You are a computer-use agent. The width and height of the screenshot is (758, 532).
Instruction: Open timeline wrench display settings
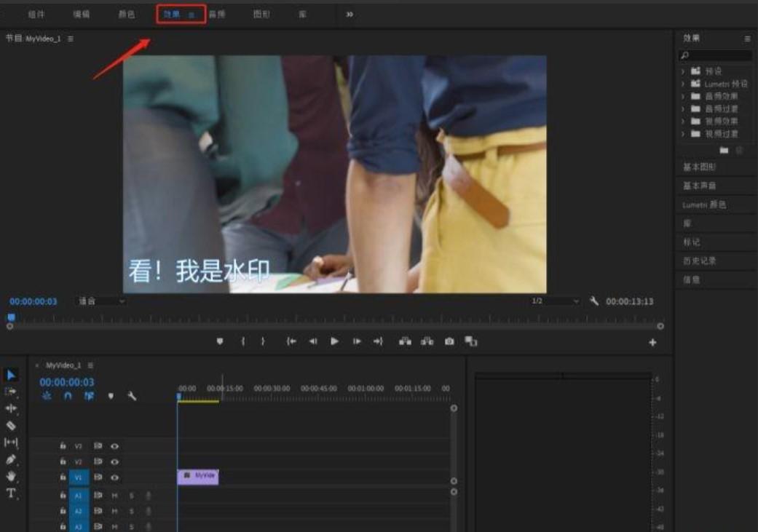tap(132, 397)
